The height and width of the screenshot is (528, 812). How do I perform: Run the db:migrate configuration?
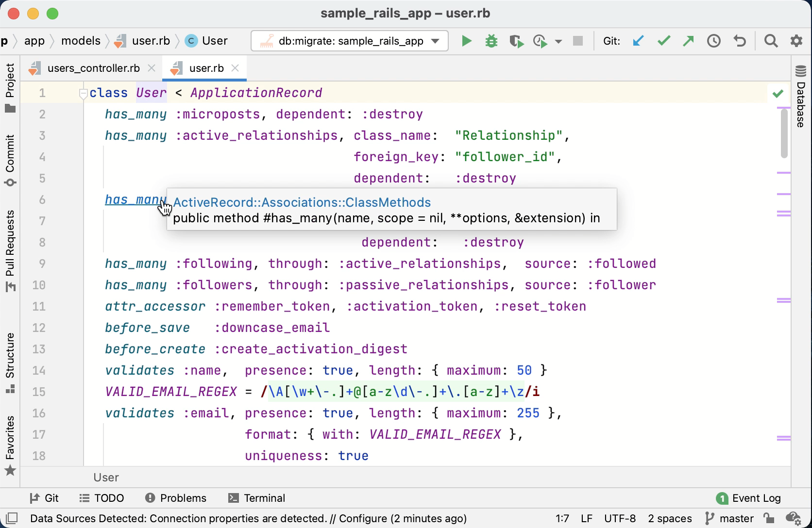466,41
